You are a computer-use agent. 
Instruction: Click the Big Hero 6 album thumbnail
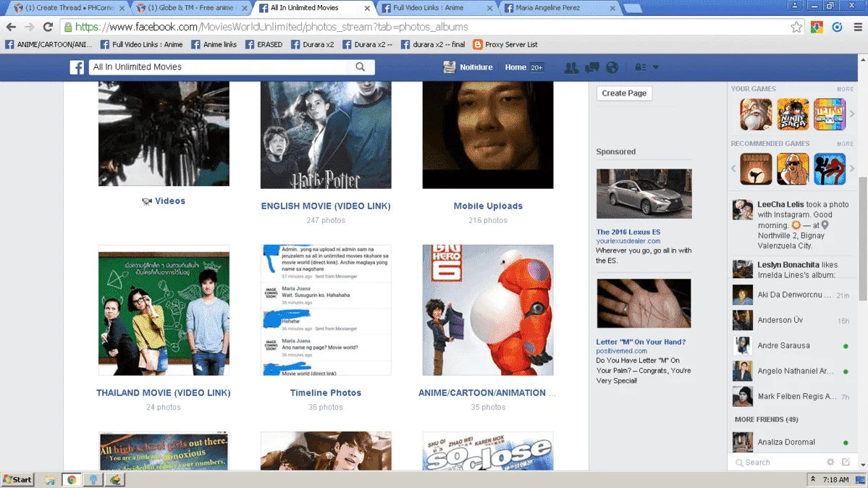tap(488, 310)
